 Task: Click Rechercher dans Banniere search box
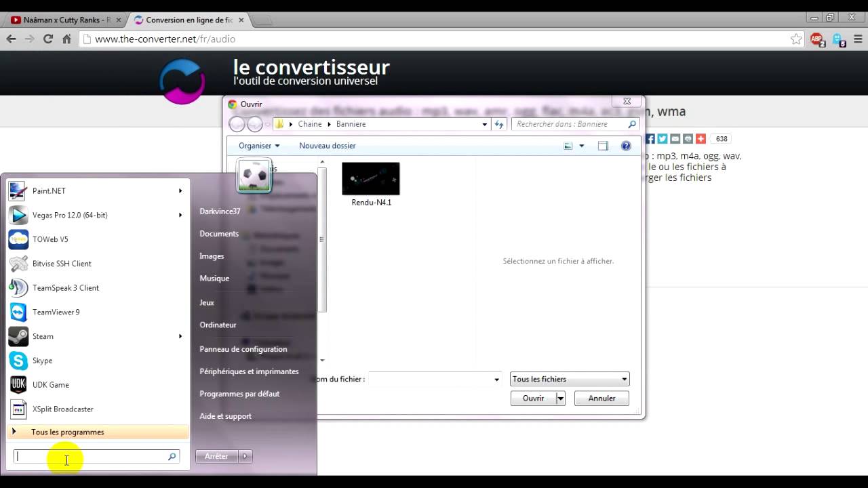[x=576, y=124]
